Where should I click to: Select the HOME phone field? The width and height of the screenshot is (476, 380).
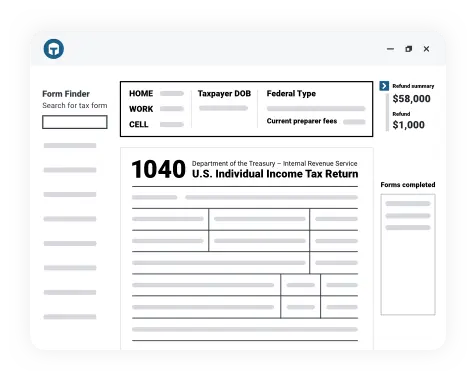click(172, 94)
